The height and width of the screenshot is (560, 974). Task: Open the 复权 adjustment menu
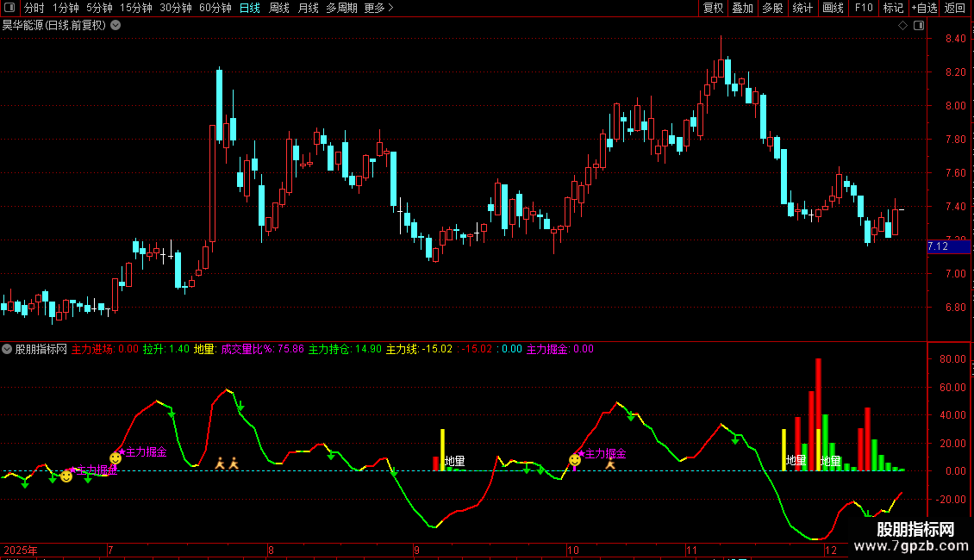coord(713,8)
